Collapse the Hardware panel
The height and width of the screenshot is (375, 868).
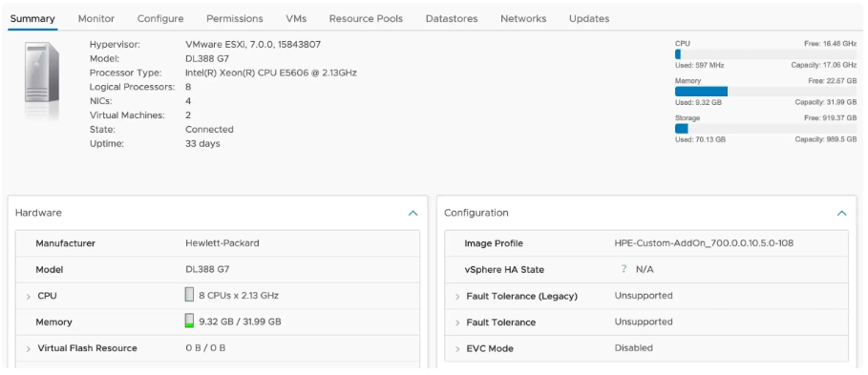413,213
